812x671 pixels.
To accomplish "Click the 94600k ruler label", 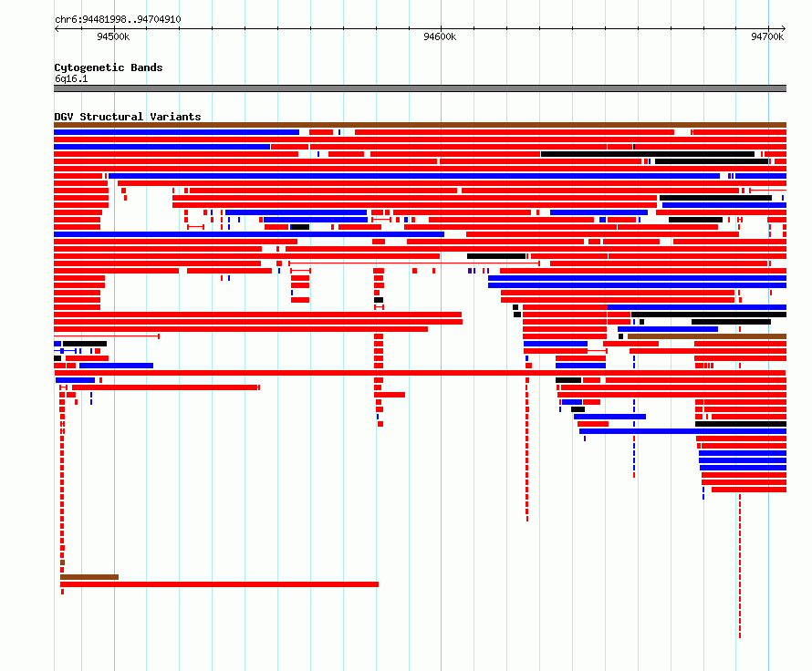I will (440, 36).
